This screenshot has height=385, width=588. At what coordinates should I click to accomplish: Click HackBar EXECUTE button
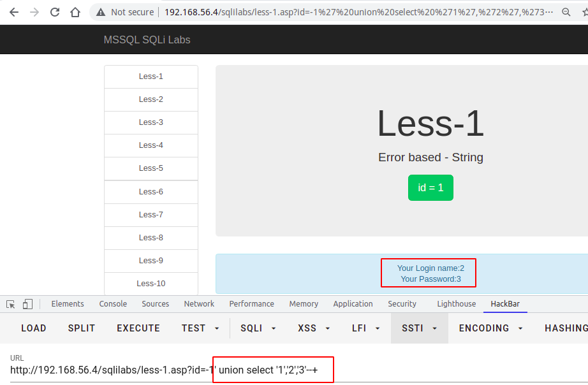[138, 328]
